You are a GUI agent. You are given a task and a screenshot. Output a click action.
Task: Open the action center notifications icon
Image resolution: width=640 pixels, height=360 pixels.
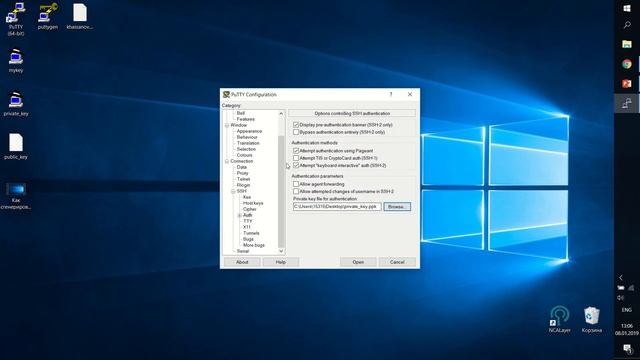[627, 349]
